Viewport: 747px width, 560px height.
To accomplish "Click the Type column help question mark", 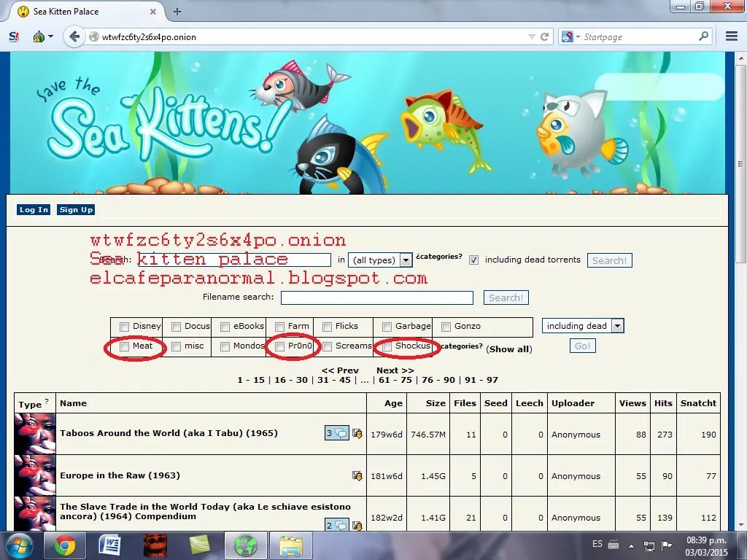I will coord(47,401).
